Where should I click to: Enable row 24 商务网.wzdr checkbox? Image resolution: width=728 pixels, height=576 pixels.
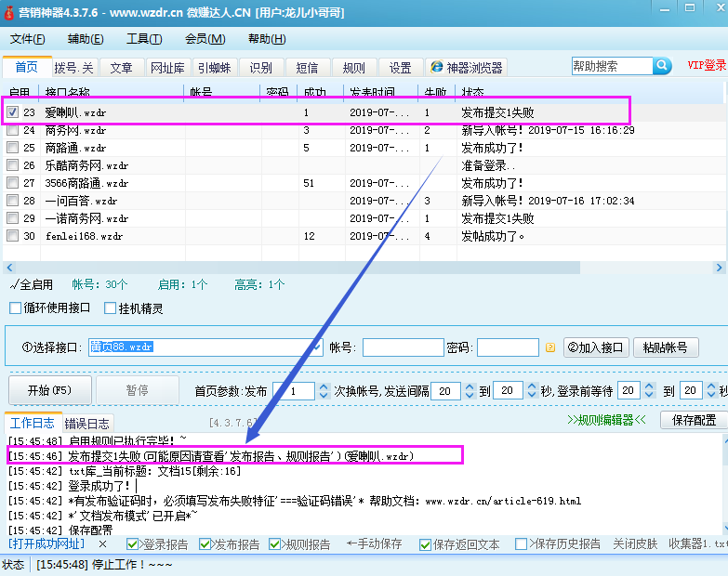point(12,130)
